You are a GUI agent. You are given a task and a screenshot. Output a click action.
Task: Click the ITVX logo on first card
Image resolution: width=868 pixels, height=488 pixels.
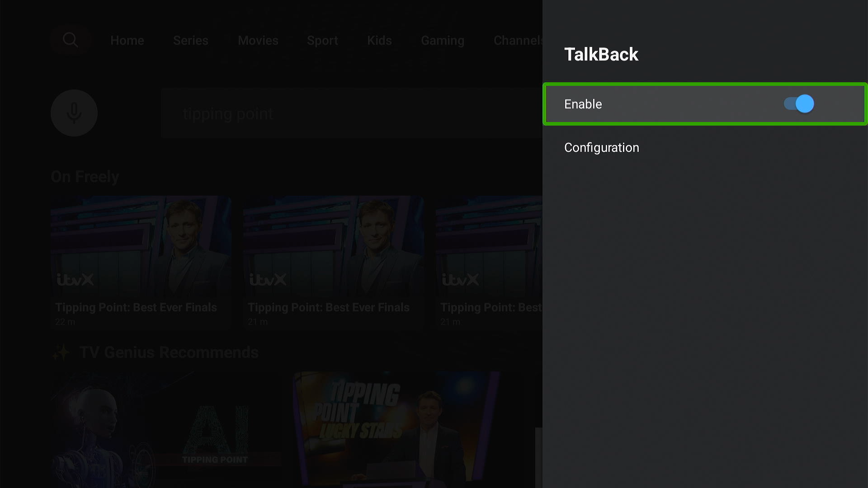(x=75, y=280)
